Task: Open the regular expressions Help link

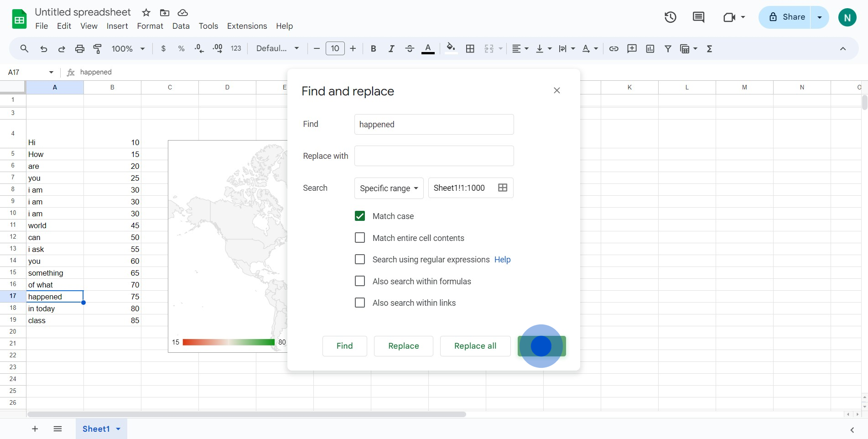Action: point(502,260)
